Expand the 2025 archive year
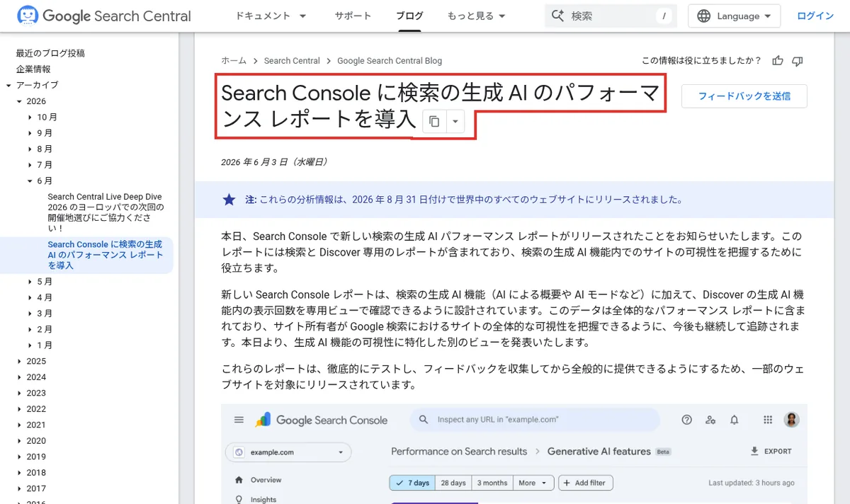The height and width of the screenshot is (504, 850). pyautogui.click(x=19, y=361)
